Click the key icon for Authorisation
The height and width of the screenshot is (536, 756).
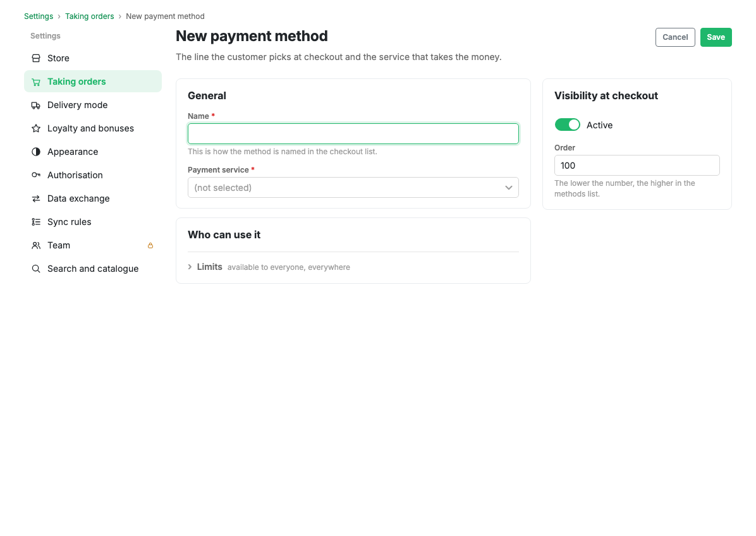pos(36,176)
